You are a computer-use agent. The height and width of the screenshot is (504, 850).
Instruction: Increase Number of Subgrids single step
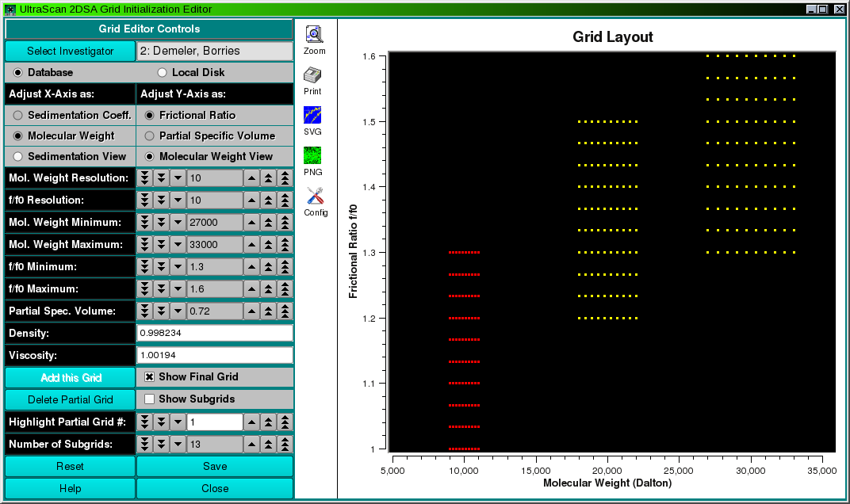pos(251,444)
